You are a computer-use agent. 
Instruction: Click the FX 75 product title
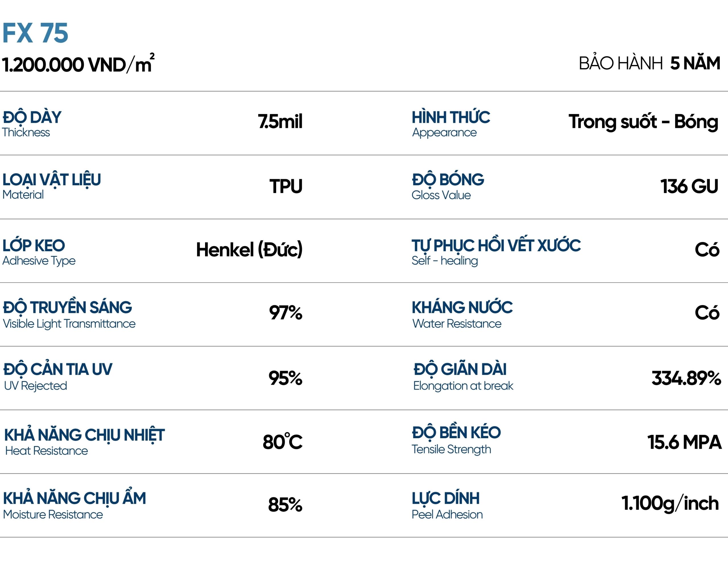(35, 33)
